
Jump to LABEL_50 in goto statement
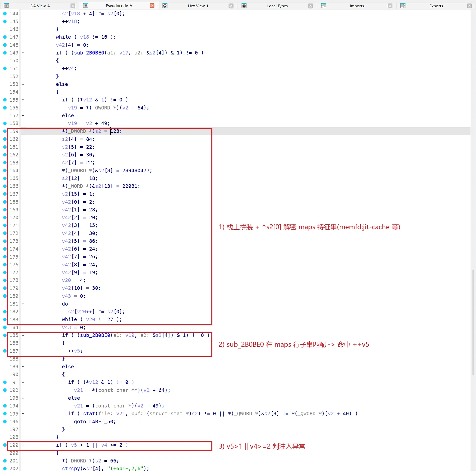tap(101, 422)
